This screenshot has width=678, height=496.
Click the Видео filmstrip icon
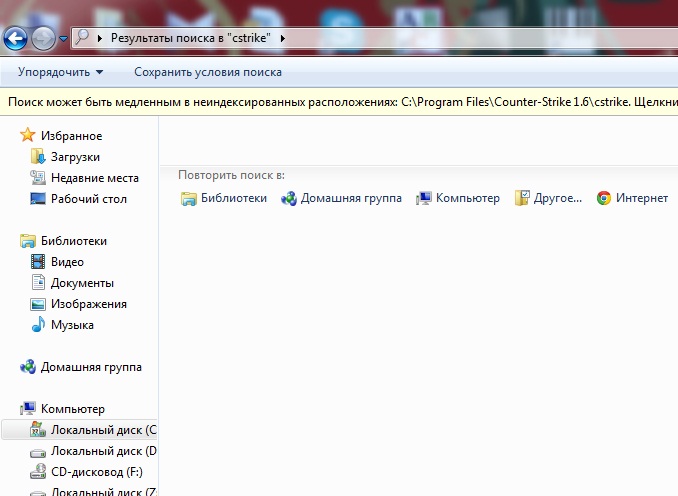(x=38, y=262)
